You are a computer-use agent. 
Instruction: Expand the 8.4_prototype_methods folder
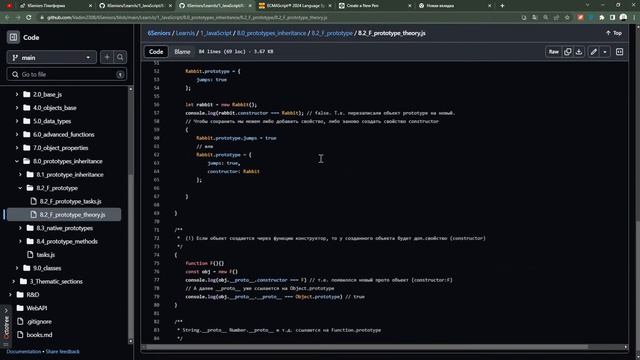coord(20,242)
